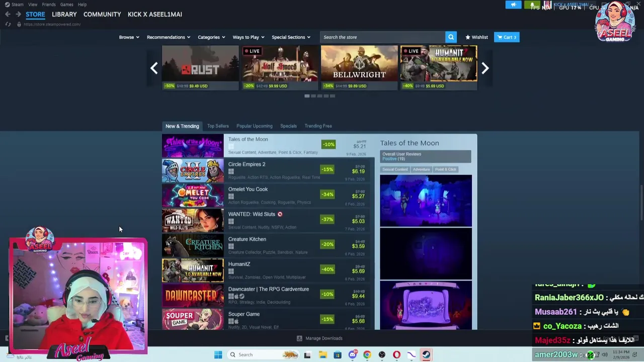Open the notifications bell icon
Screen dimensions: 644x362
tap(532, 5)
